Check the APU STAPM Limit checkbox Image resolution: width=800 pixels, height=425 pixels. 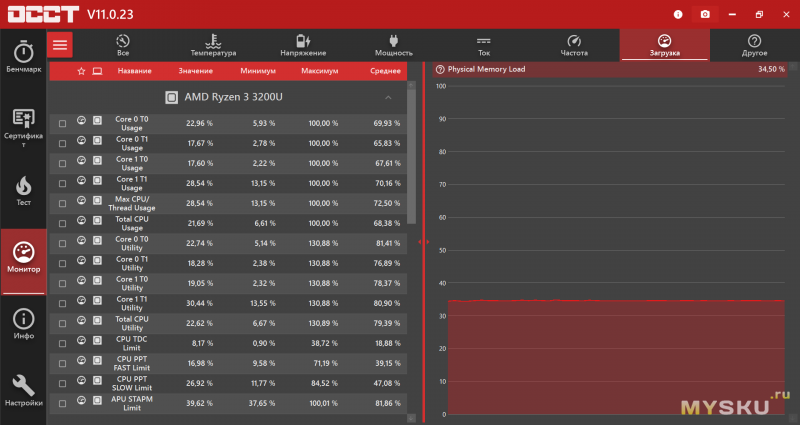pyautogui.click(x=62, y=404)
